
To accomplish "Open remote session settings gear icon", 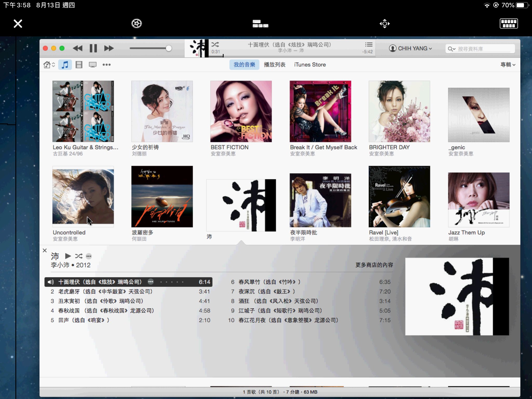I will (136, 24).
